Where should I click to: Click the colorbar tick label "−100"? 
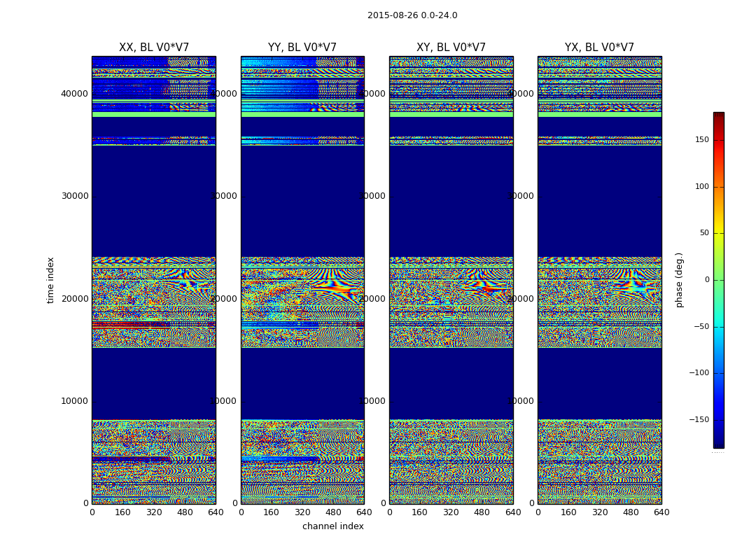[x=699, y=373]
